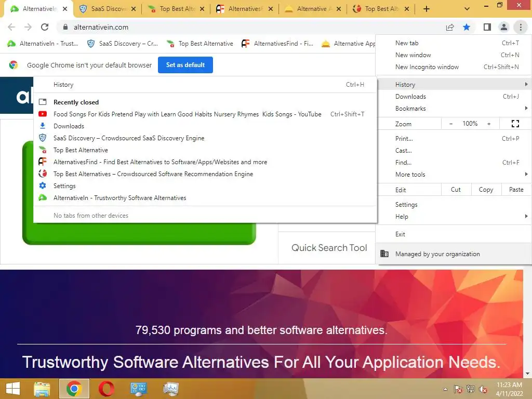Viewport: 532px width, 399px height.
Task: Reload the current page
Action: click(x=45, y=27)
